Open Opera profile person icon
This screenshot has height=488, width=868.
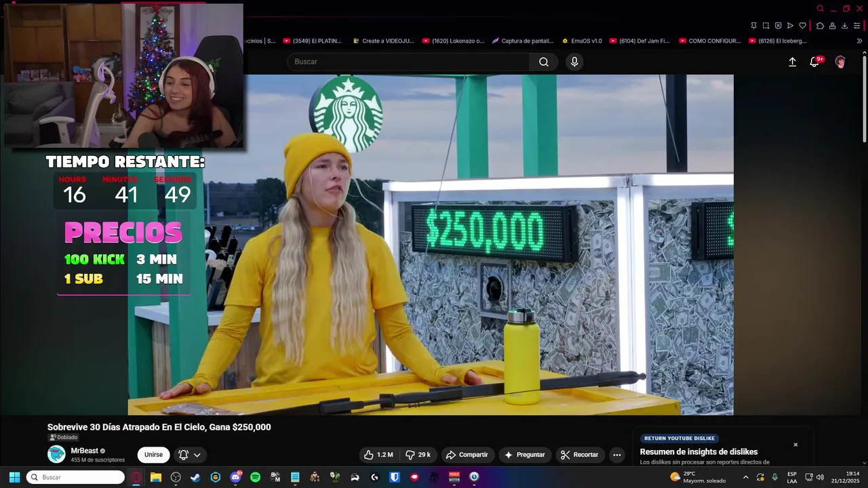coord(832,26)
